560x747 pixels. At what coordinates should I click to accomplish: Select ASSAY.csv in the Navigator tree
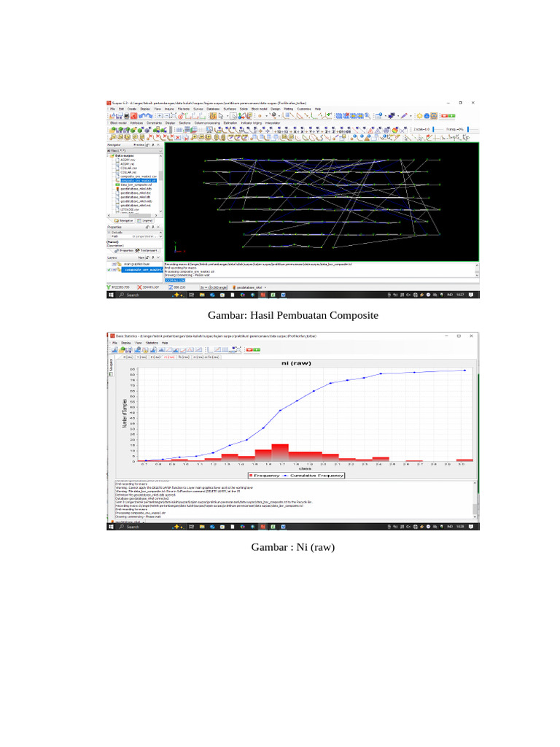[127, 160]
